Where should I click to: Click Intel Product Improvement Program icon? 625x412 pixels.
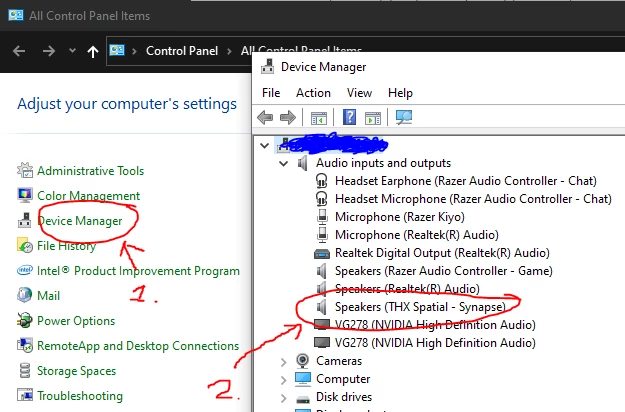25,271
